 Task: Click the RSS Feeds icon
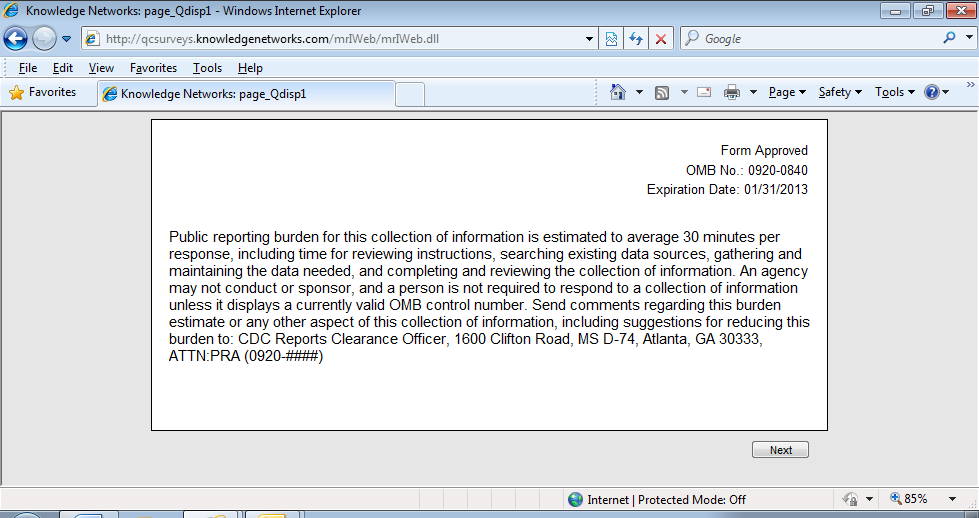662,92
